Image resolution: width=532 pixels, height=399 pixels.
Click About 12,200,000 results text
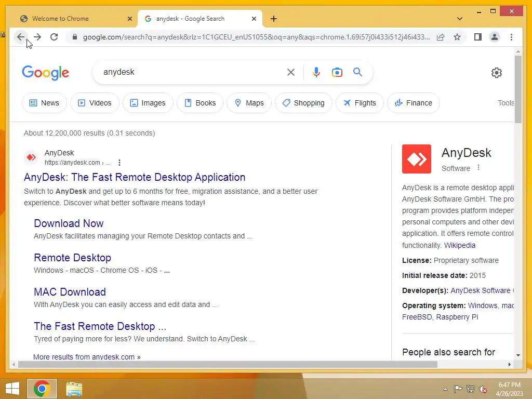[x=89, y=133]
